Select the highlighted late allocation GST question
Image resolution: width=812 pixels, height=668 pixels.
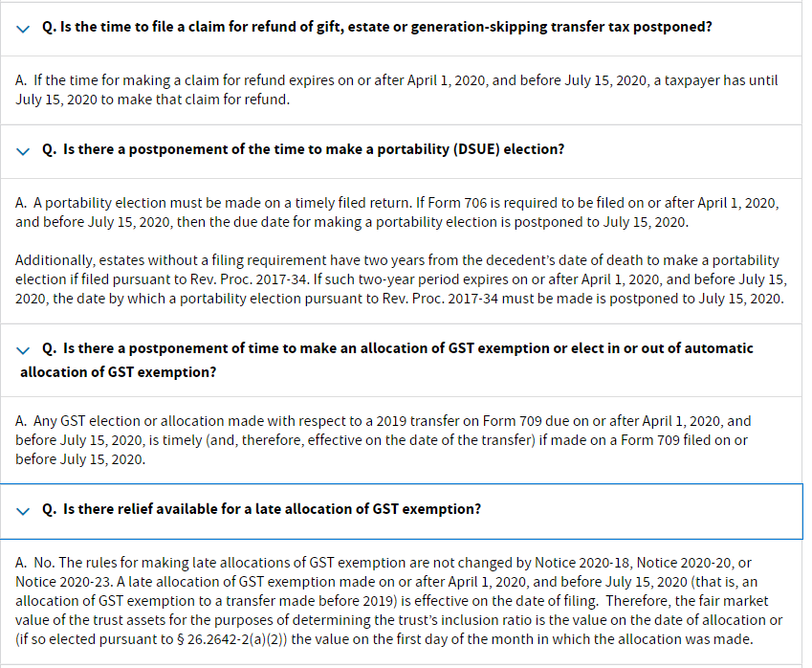click(402, 511)
